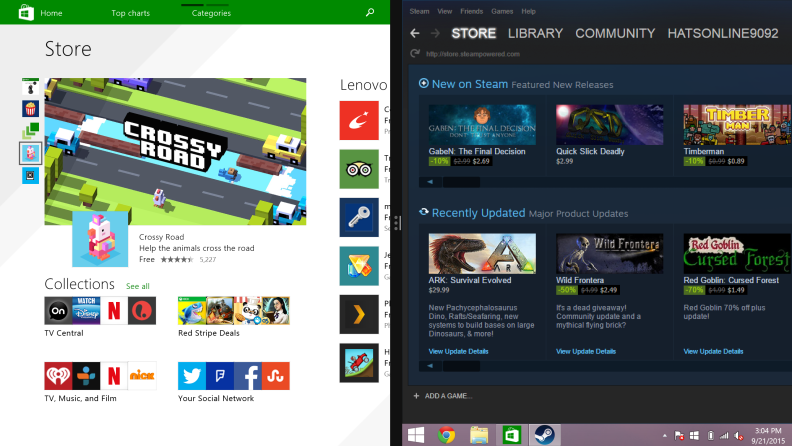This screenshot has height=446, width=792.
Task: Click Steam forward arrow button
Action: (x=435, y=33)
